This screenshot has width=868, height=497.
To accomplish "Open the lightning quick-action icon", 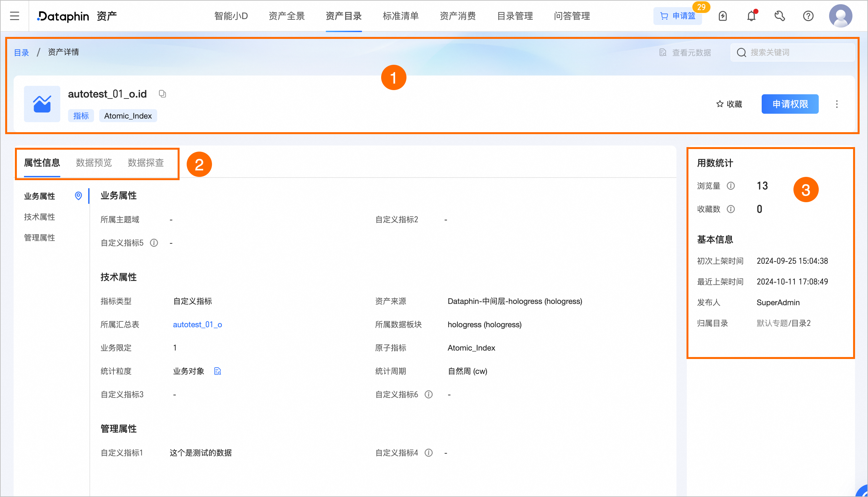I will [722, 16].
